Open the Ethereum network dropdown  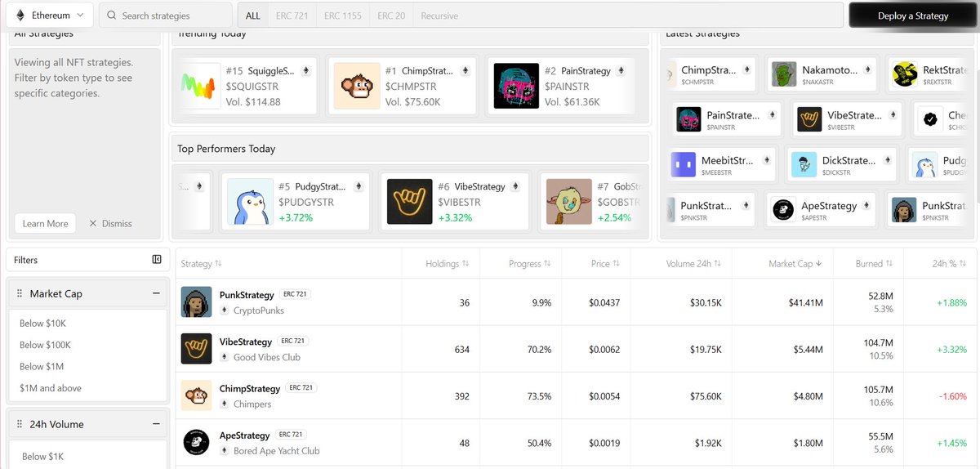[49, 16]
